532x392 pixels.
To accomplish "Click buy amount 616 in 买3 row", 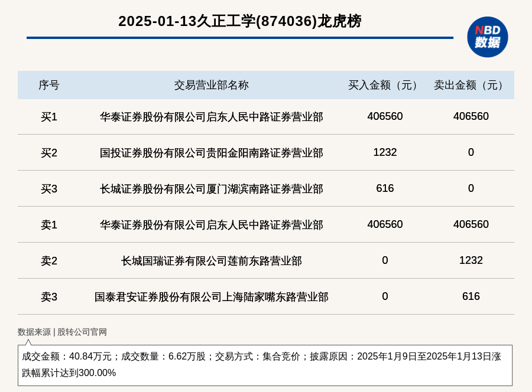I will (x=385, y=188).
